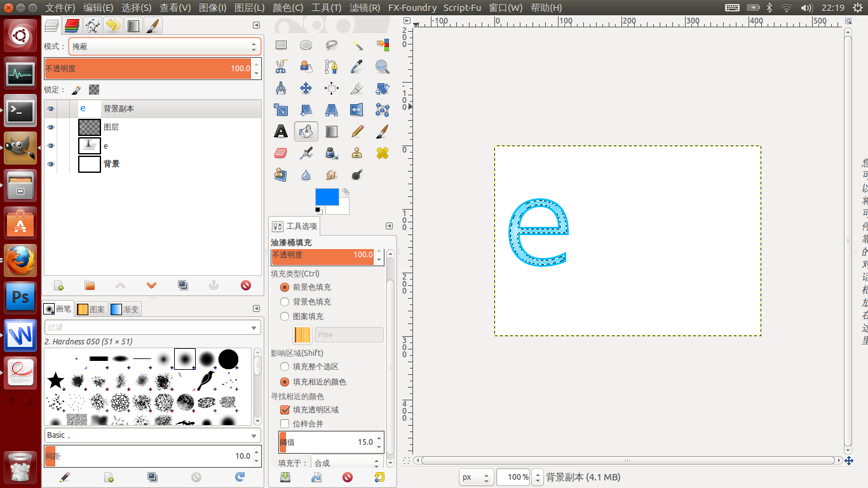
Task: Activate the Fuzzy Select magic wand
Action: [x=357, y=45]
